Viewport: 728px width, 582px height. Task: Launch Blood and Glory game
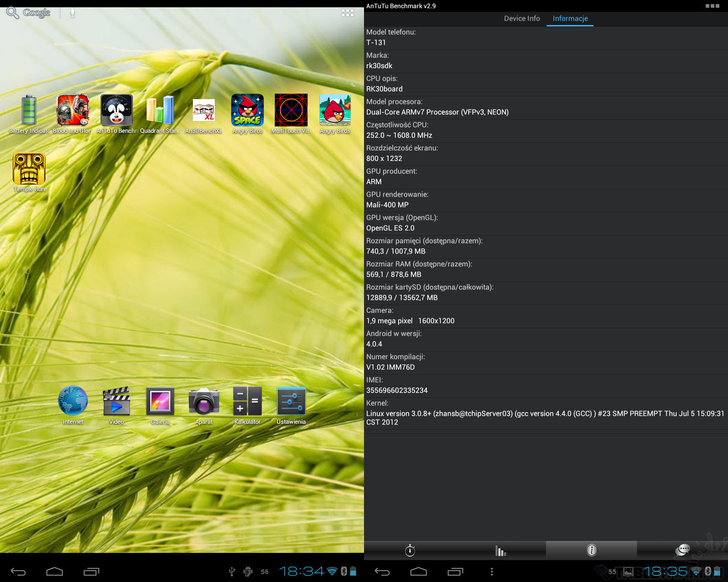tap(73, 110)
